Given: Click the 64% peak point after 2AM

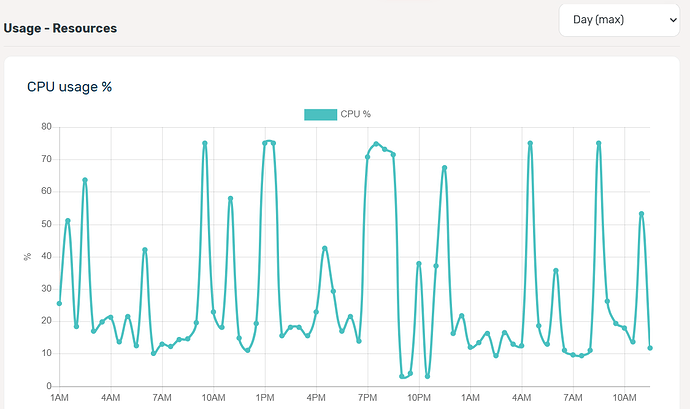Looking at the screenshot, I should click(x=85, y=180).
